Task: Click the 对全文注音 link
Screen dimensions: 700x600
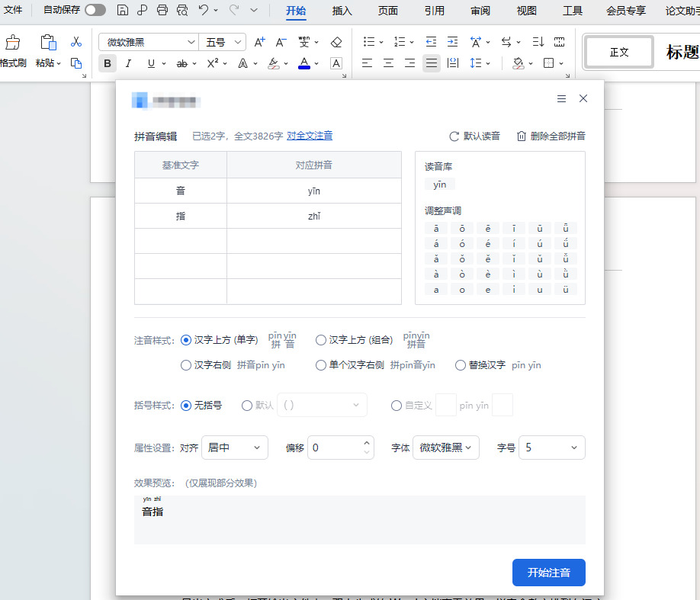Action: (310, 136)
